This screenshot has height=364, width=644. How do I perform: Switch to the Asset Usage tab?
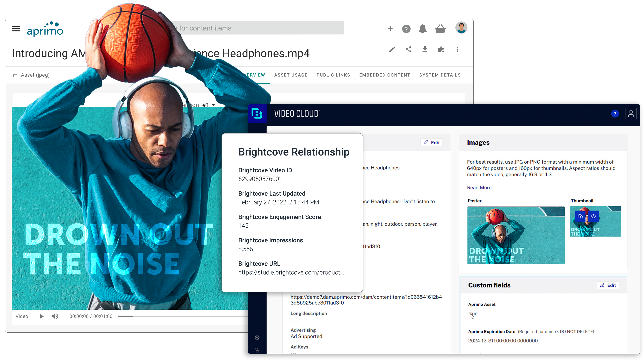291,75
